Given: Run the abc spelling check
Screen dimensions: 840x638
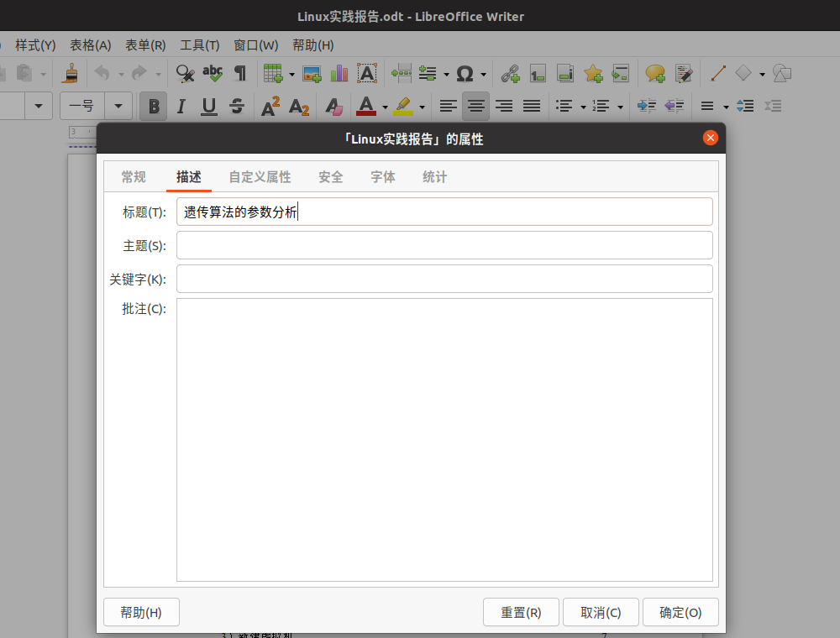Looking at the screenshot, I should [x=213, y=74].
